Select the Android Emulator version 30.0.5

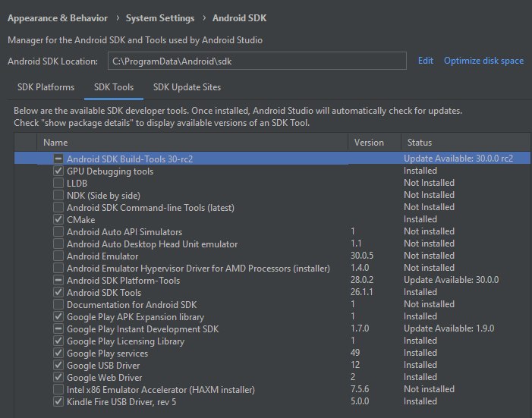[362, 256]
